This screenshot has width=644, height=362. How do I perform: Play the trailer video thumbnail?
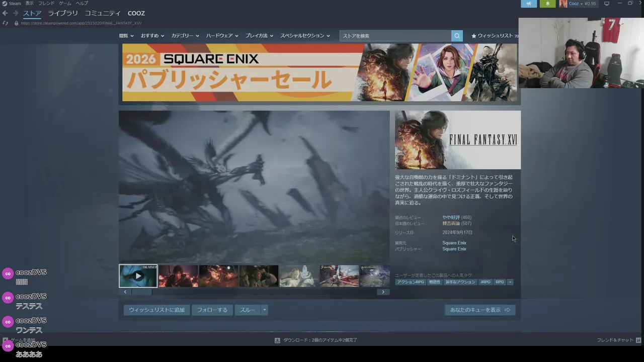pos(138,276)
